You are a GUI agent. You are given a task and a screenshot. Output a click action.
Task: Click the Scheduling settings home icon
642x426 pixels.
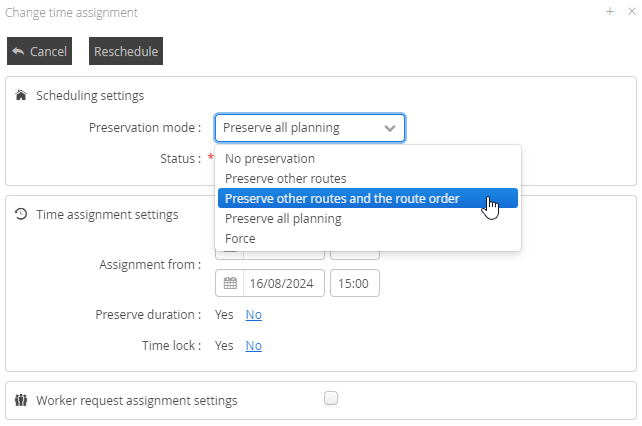click(x=21, y=96)
